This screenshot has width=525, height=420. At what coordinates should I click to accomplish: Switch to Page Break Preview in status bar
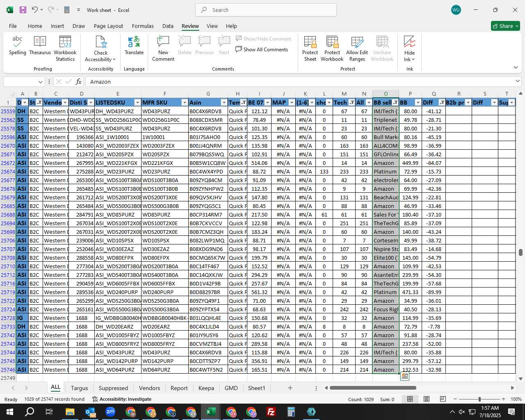[x=443, y=399]
